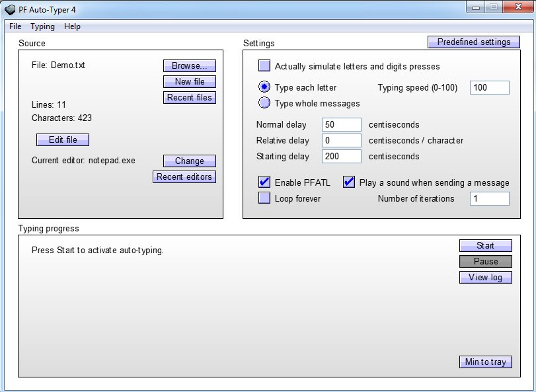Open the File menu
Viewport: 536px width, 392px height.
coord(15,26)
